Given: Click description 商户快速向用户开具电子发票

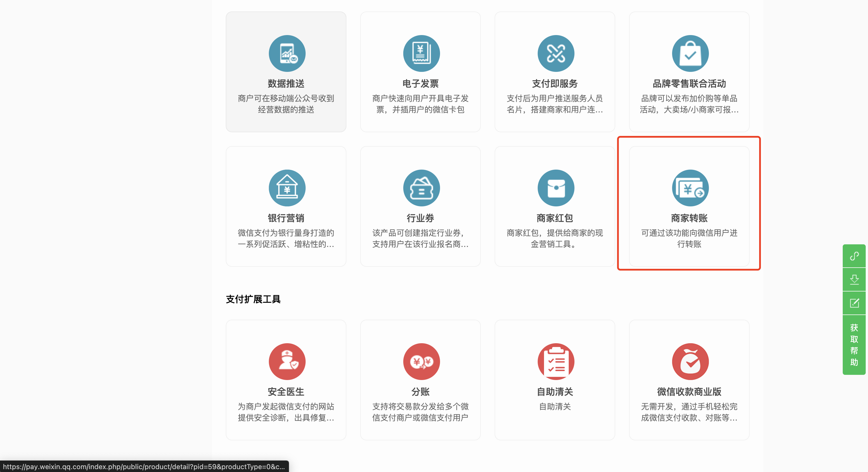Looking at the screenshot, I should (420, 104).
